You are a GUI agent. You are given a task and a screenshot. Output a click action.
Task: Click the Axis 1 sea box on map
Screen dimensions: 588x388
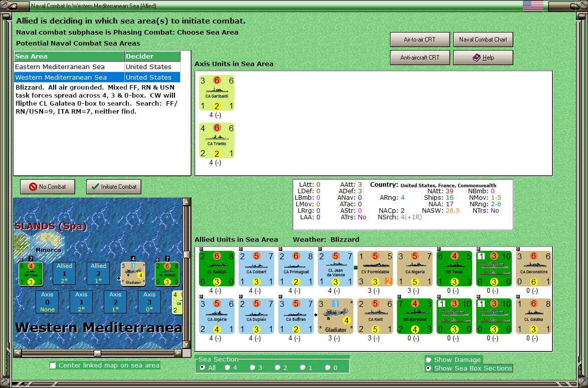coord(81,302)
